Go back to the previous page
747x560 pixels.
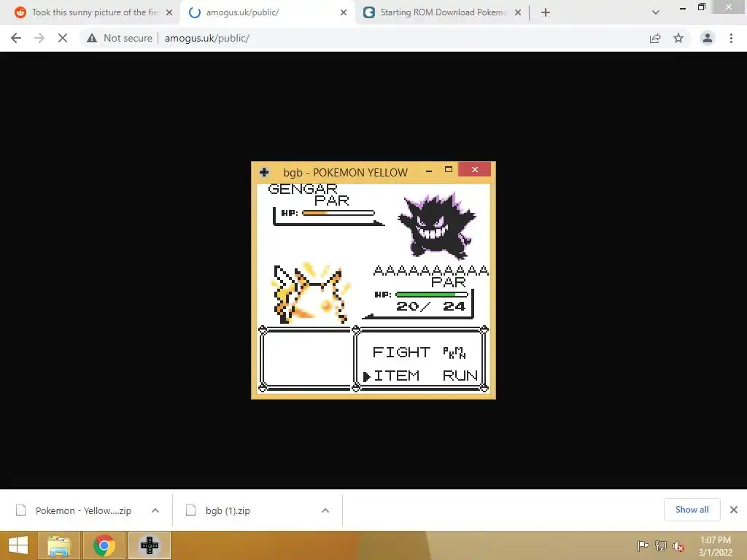click(16, 38)
